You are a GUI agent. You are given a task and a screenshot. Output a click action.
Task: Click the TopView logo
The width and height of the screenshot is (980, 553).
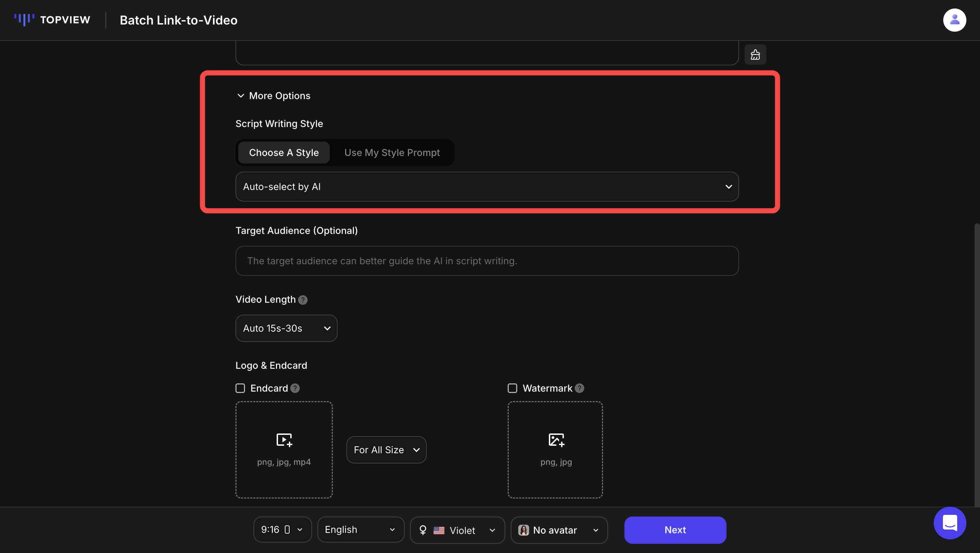pos(52,19)
